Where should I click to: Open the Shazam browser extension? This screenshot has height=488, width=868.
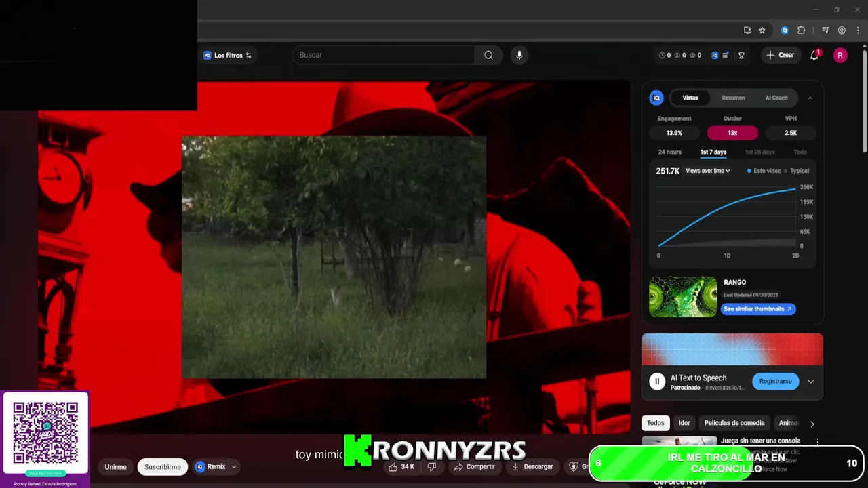(785, 30)
